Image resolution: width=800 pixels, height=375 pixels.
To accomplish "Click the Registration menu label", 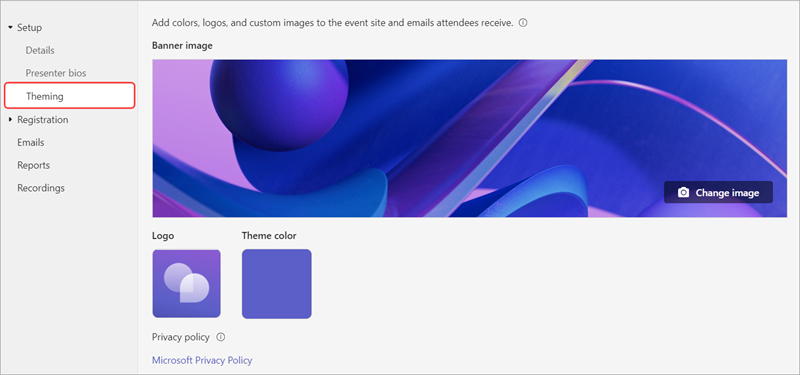I will point(43,120).
